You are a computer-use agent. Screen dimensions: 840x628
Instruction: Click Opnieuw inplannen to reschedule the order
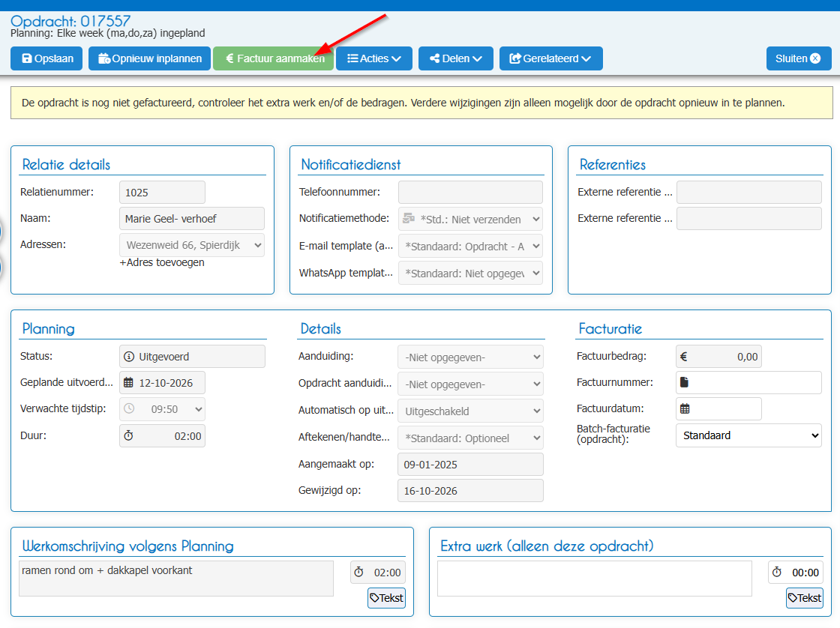click(149, 58)
